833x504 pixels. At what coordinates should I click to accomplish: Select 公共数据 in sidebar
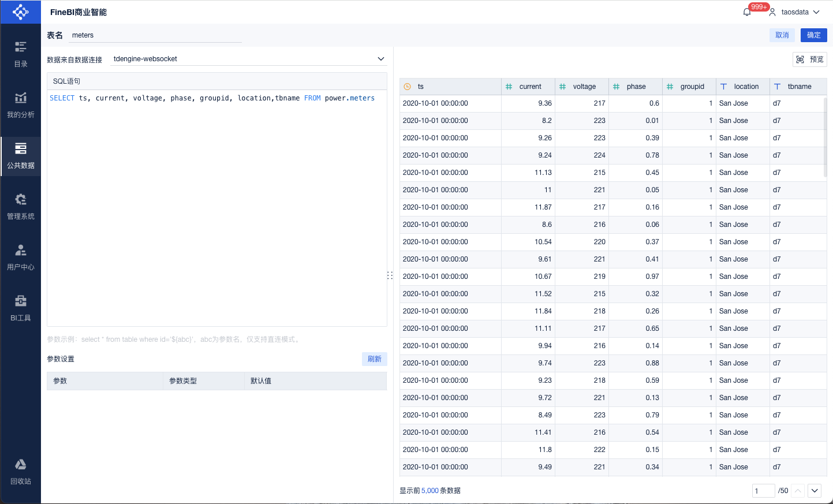click(x=21, y=156)
